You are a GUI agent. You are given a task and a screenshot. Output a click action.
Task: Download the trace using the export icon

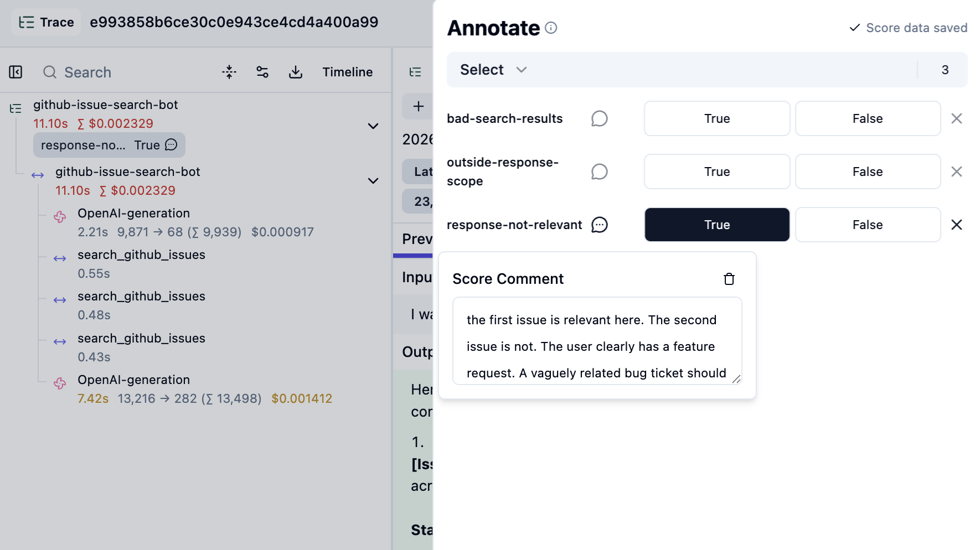pos(296,72)
